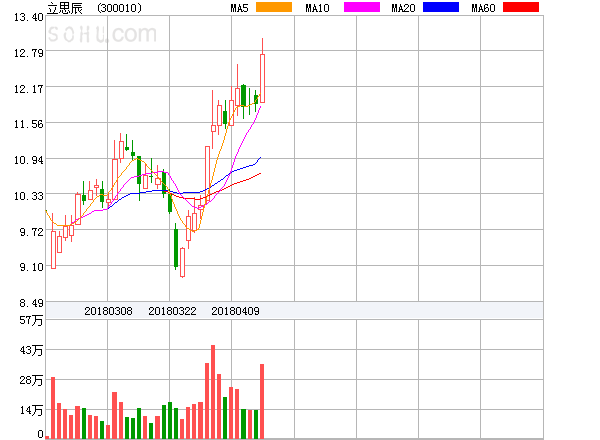The width and height of the screenshot is (600, 440).
Task: Click the 12.79 price axis label
Action: tap(29, 53)
